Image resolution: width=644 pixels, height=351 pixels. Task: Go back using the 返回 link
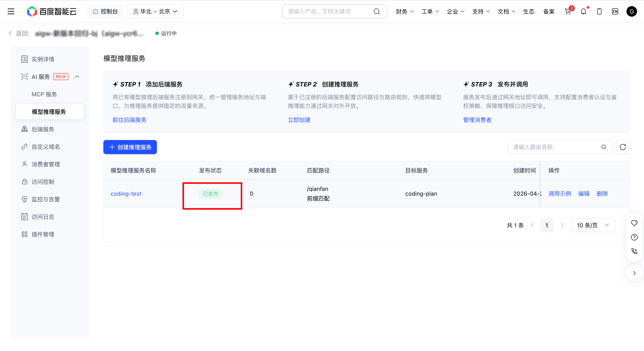click(18, 33)
